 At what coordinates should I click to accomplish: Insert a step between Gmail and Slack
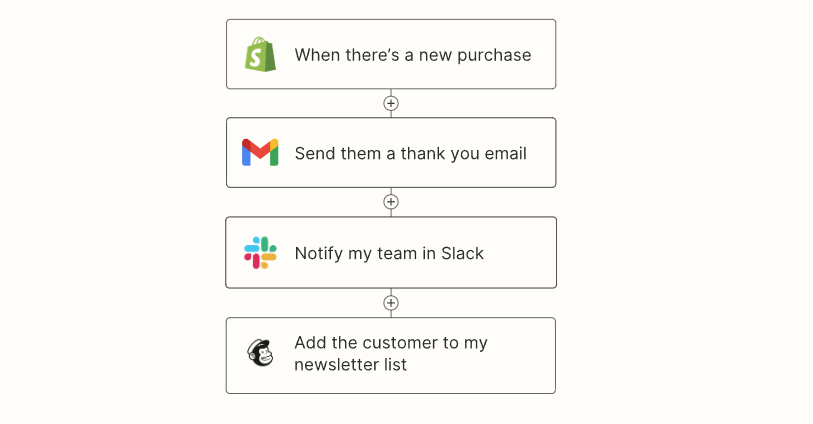(x=391, y=202)
